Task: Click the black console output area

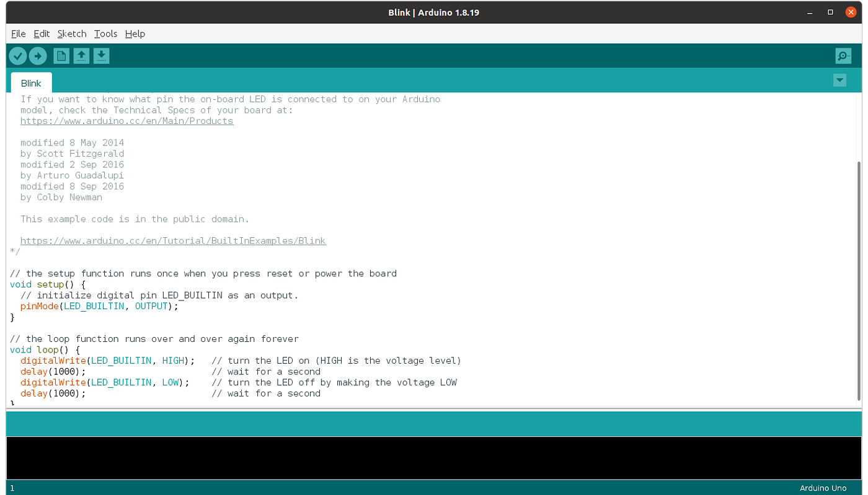Action: pos(433,458)
